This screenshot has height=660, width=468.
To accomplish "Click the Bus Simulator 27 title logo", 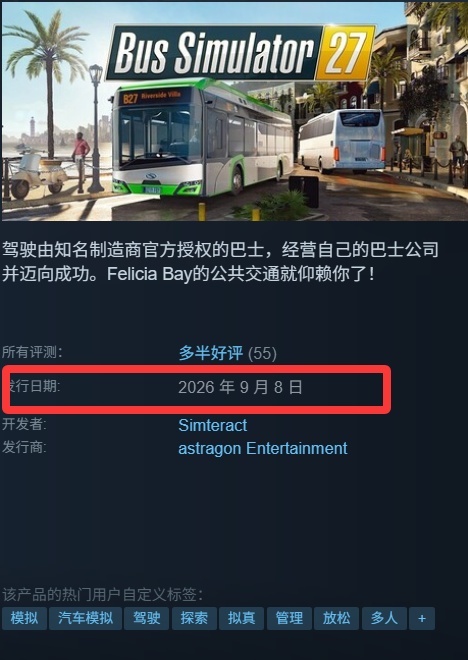I will (x=241, y=52).
